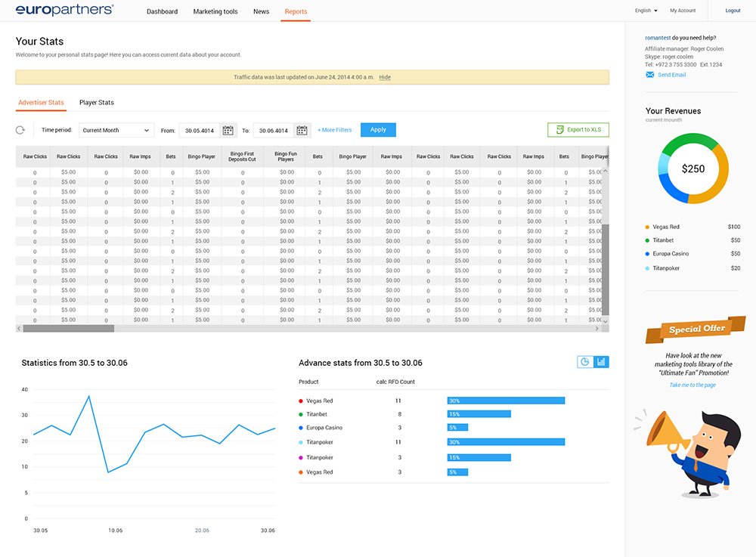The image size is (756, 557).
Task: Click the From date input field
Action: [x=198, y=130]
